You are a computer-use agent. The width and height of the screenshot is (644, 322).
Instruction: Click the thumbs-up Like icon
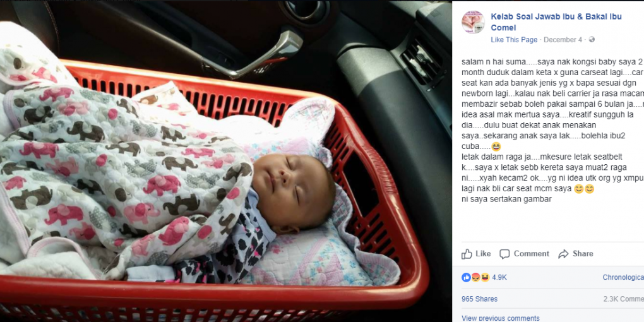click(467, 254)
